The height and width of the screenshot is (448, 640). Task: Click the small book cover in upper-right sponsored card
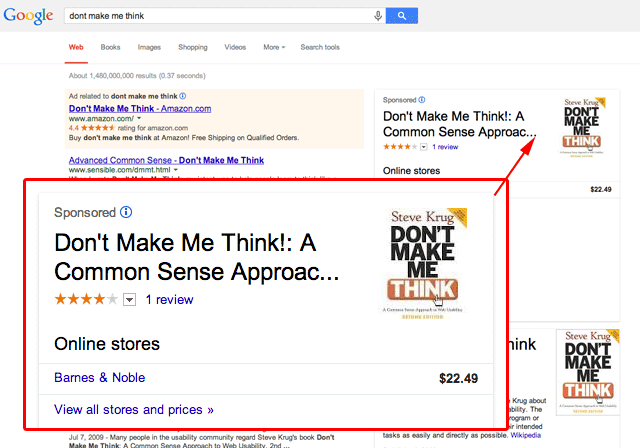click(582, 127)
